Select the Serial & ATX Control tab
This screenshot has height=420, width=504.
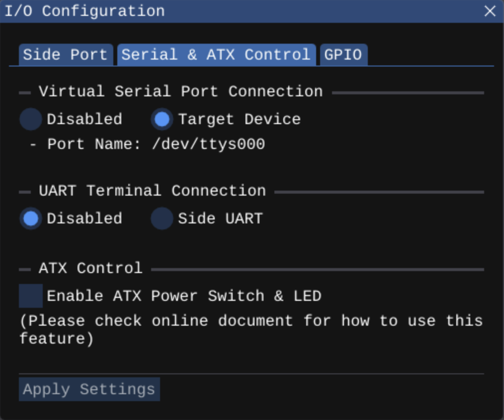[x=216, y=55]
